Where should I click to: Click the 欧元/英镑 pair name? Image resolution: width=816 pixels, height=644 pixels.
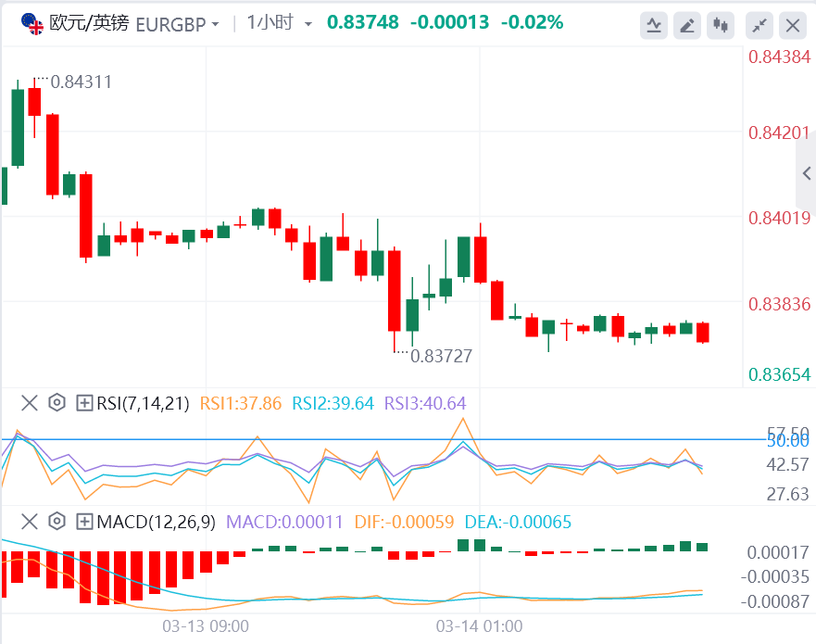tap(89, 23)
